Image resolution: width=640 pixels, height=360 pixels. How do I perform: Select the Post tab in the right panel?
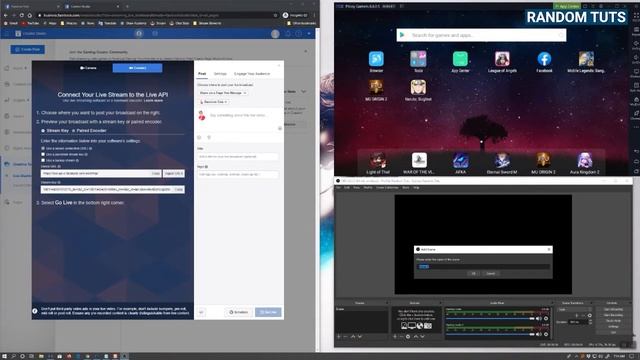point(202,74)
